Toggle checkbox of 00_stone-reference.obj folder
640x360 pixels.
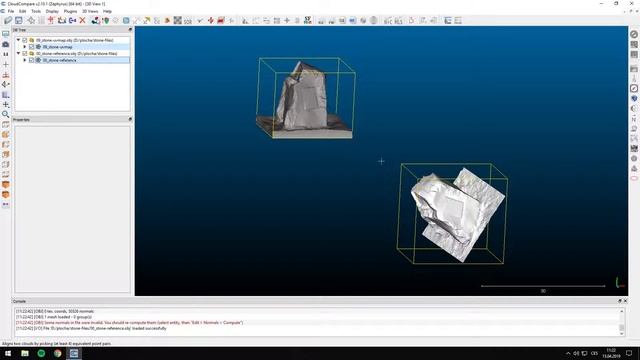click(24, 53)
